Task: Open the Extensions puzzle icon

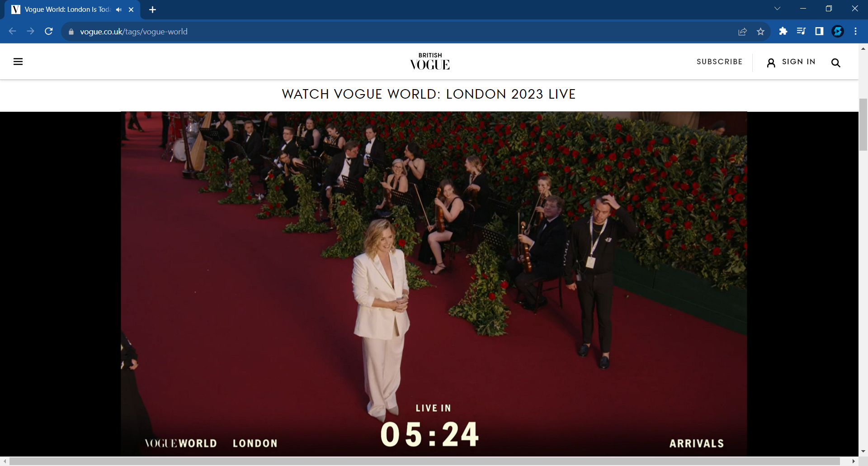Action: (783, 31)
